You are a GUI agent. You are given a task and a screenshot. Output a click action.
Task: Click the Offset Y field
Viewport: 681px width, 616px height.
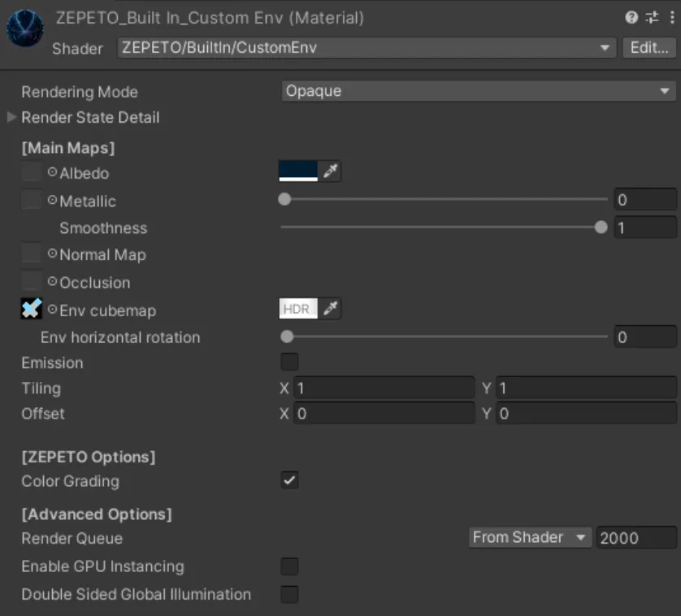(586, 413)
